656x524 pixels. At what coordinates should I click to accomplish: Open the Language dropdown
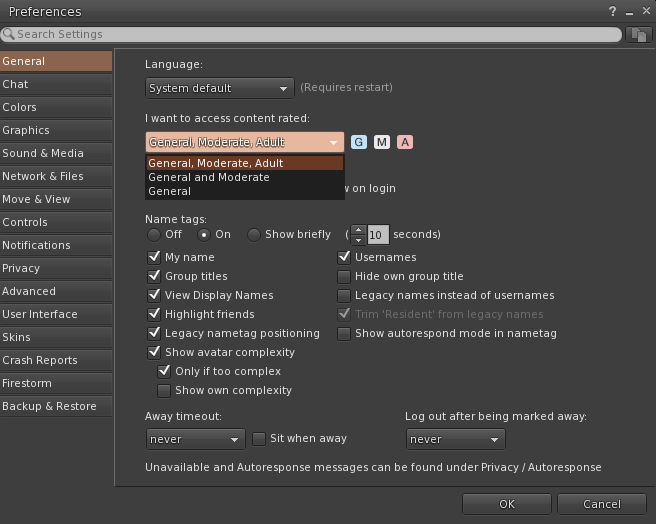220,88
